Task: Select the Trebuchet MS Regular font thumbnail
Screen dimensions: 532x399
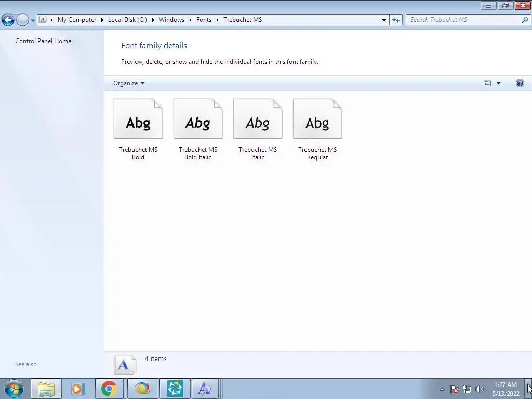Action: (317, 119)
